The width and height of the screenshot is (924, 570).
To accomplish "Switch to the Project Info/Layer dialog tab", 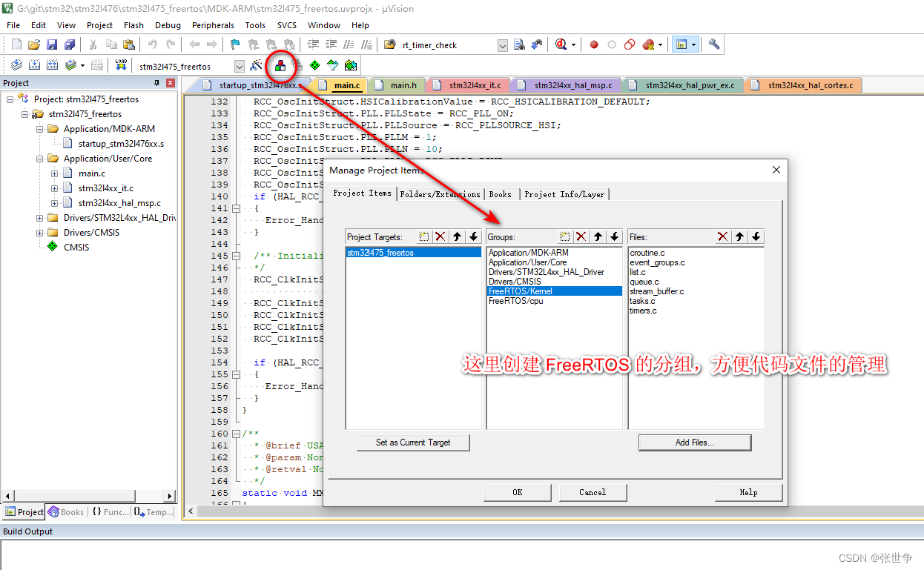I will click(x=564, y=194).
